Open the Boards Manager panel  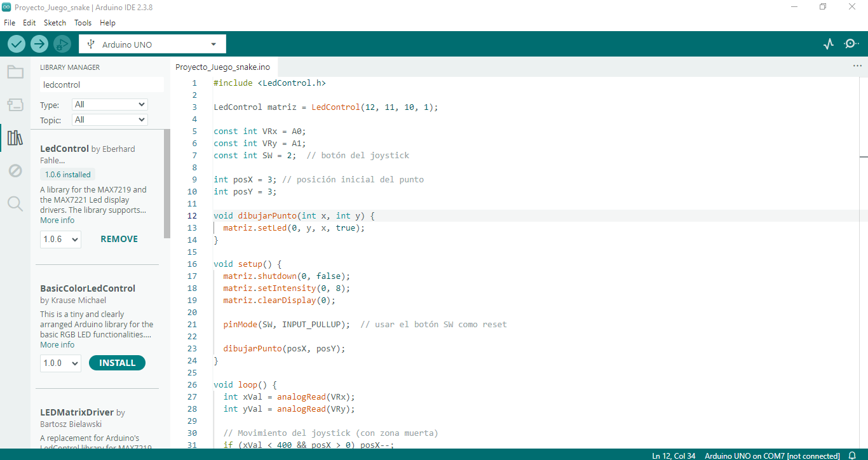point(15,105)
